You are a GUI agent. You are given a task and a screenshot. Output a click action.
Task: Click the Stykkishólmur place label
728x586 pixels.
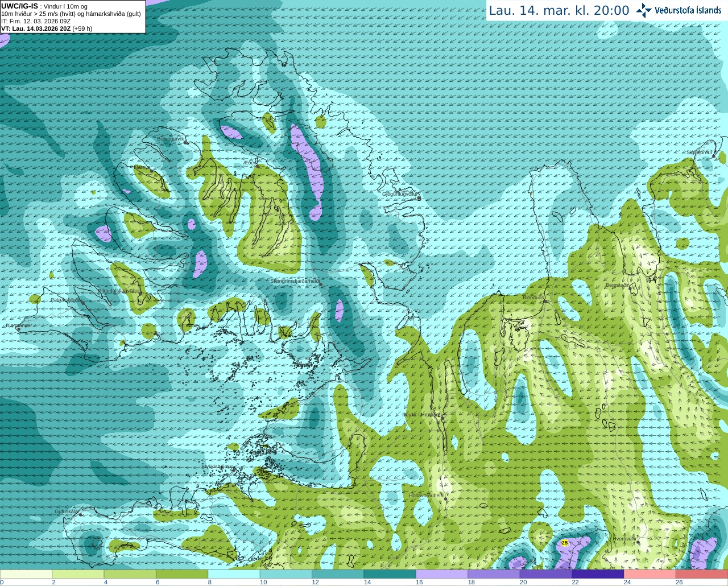coord(218,467)
